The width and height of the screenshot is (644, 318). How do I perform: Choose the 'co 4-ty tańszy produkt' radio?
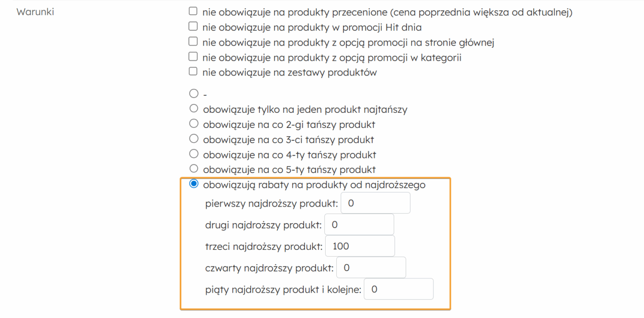click(194, 154)
